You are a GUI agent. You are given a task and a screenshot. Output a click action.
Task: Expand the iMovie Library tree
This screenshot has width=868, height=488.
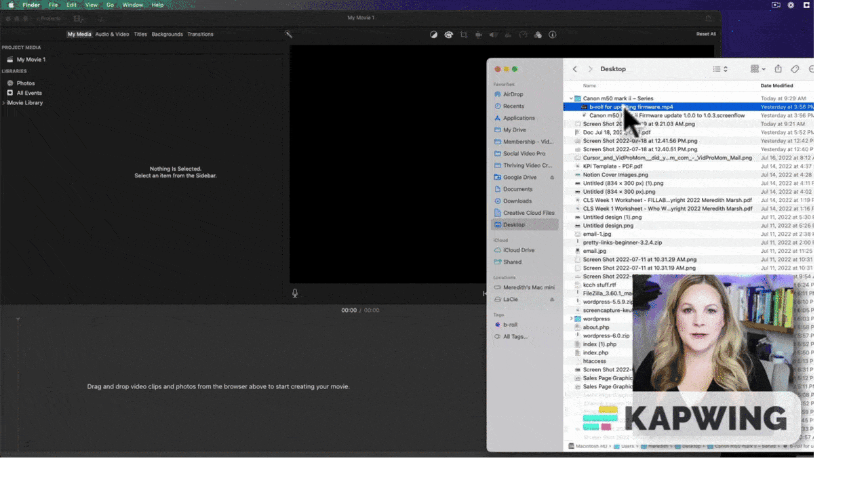pos(3,103)
